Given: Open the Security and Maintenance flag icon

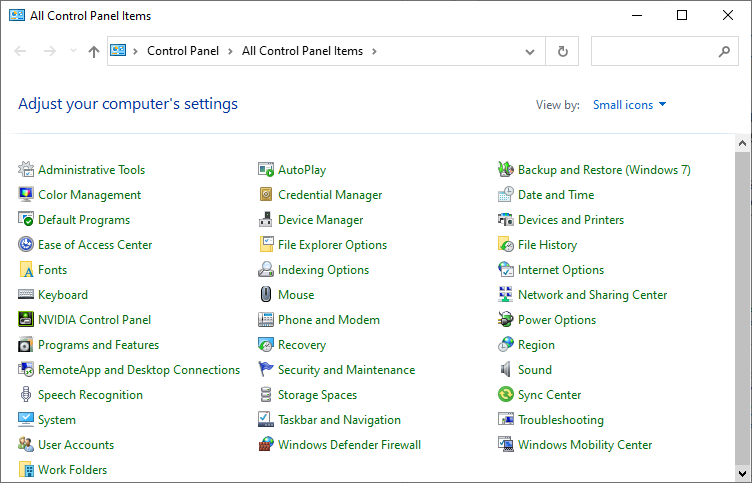Looking at the screenshot, I should (266, 369).
